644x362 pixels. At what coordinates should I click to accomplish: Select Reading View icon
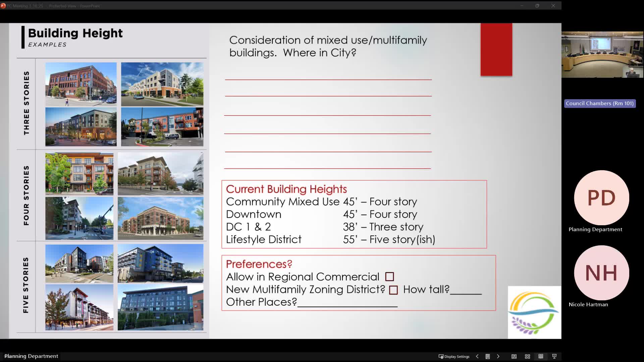[x=541, y=356]
